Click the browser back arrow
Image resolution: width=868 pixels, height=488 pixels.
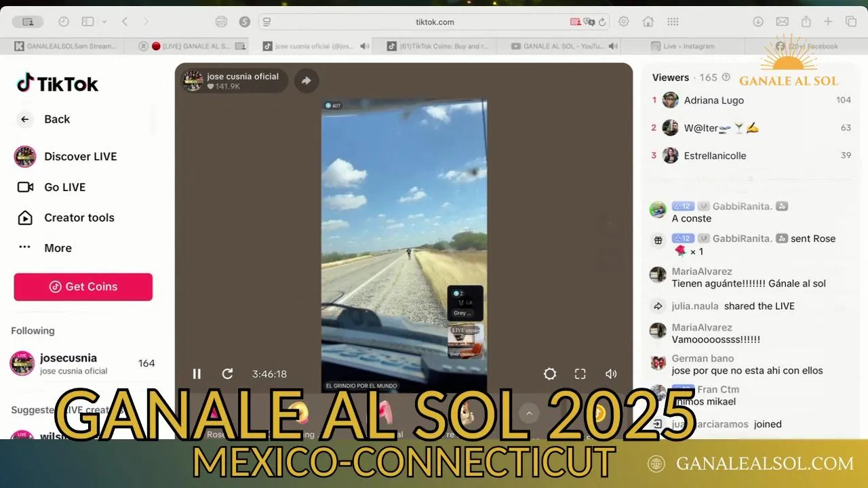pyautogui.click(x=125, y=22)
